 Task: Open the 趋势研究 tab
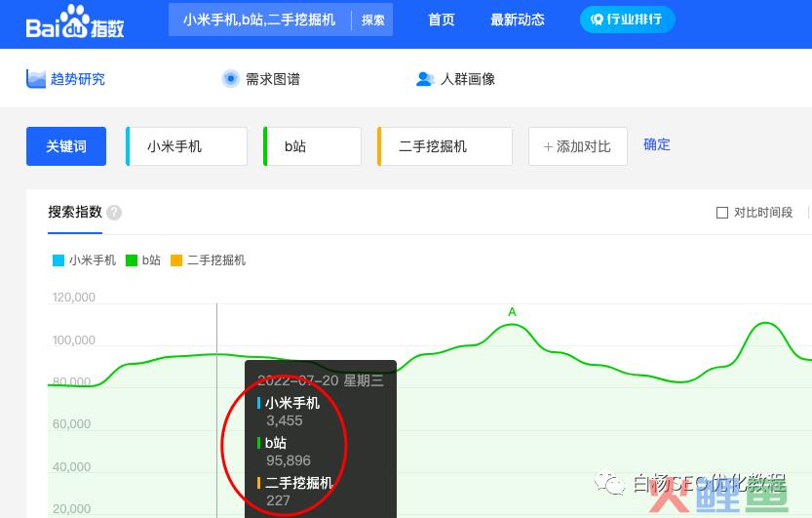[65, 79]
